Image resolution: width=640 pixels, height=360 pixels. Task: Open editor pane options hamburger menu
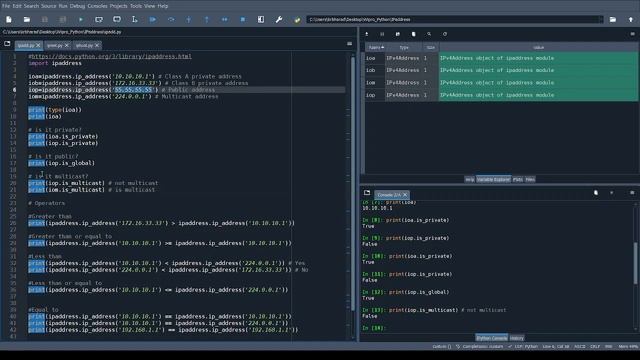[x=349, y=44]
